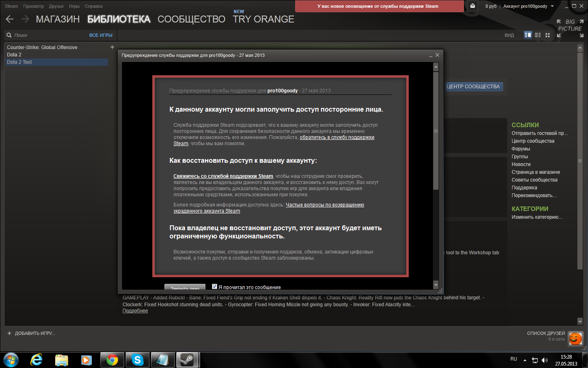The width and height of the screenshot is (588, 368).
Task: Open 'Группы' sidebar link
Action: pos(520,157)
